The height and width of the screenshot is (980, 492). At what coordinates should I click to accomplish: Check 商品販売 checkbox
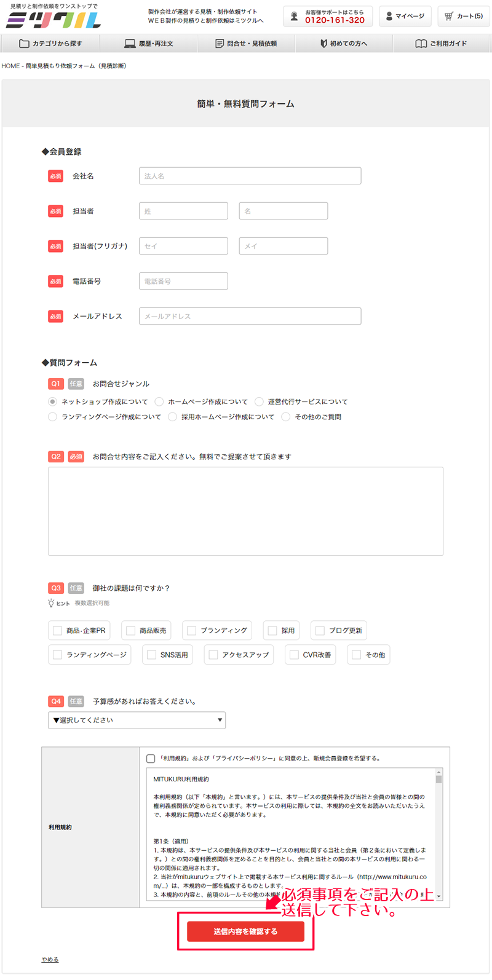(x=130, y=631)
